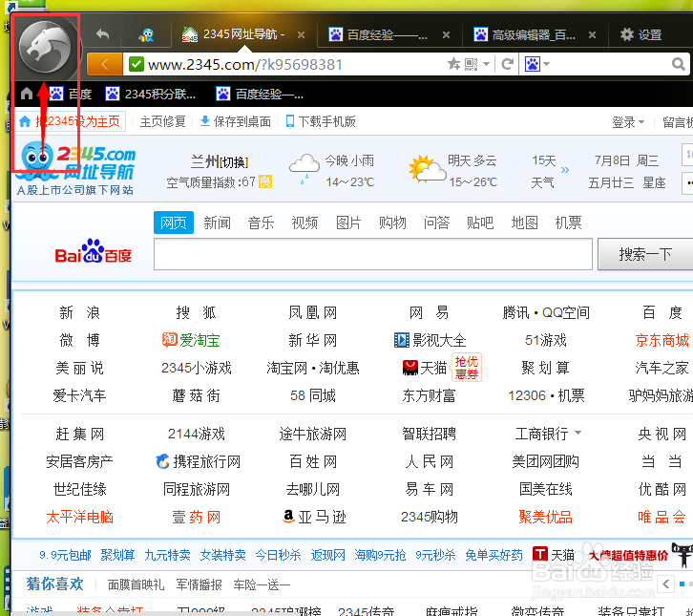Click the magnifier search icon

(x=678, y=65)
